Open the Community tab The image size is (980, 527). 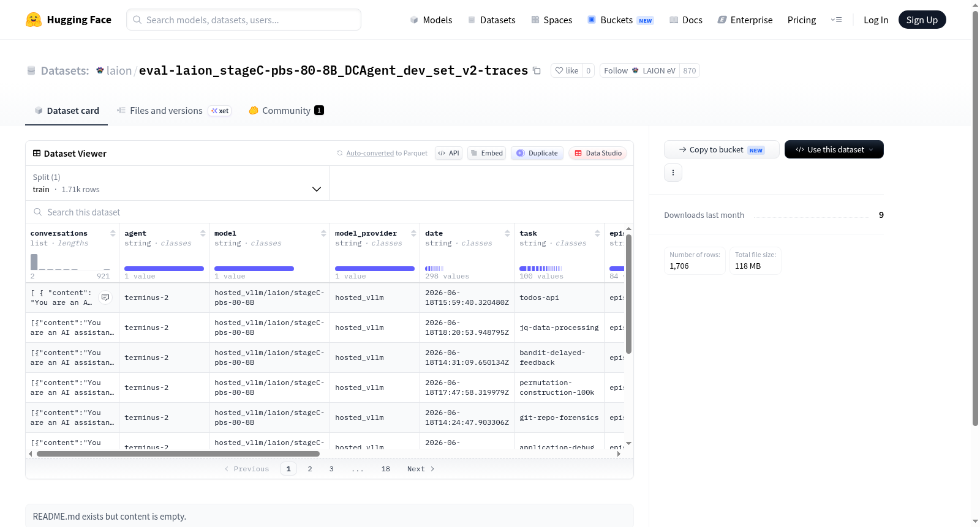click(286, 111)
